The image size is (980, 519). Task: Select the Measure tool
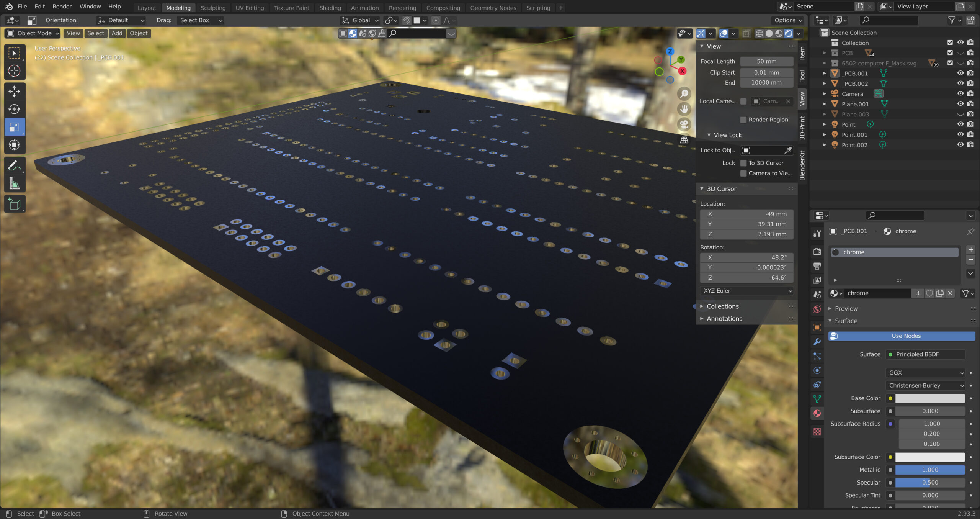point(15,184)
